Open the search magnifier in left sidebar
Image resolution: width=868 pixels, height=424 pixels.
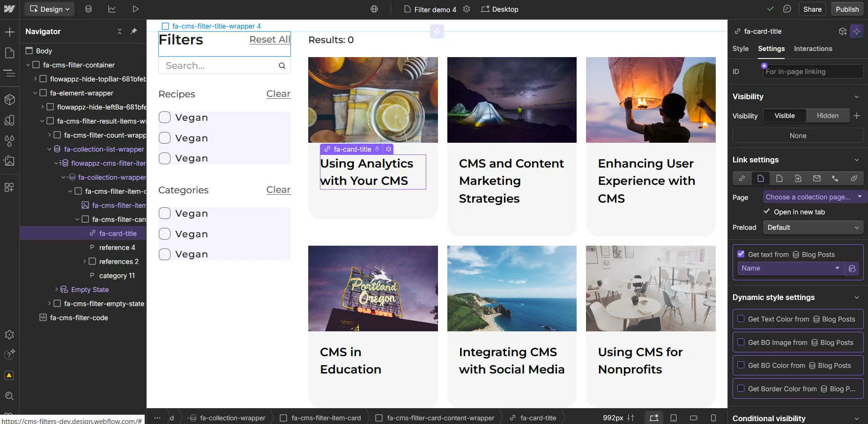pyautogui.click(x=9, y=396)
